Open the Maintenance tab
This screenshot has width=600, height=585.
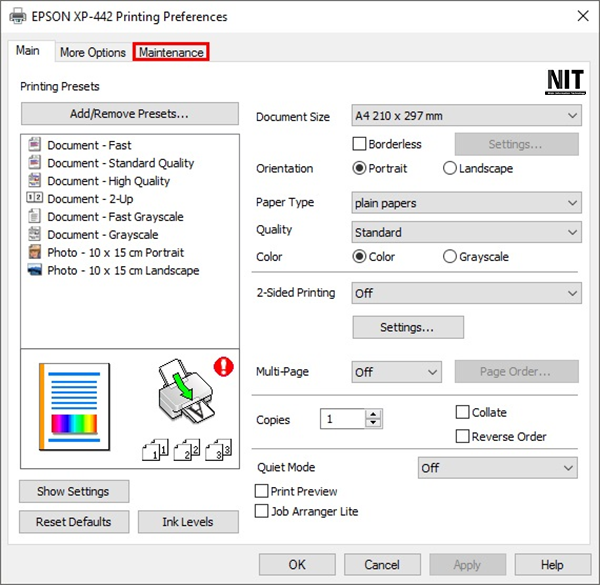pos(171,52)
